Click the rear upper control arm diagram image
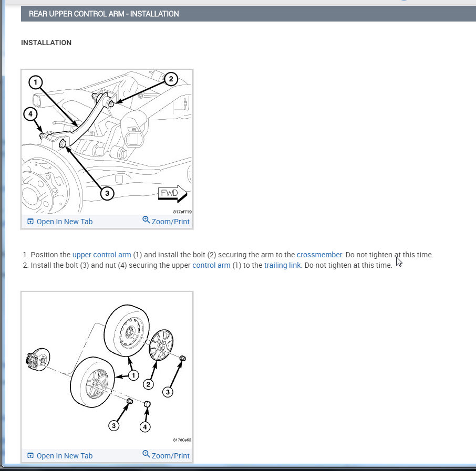This screenshot has height=471, width=476. [107, 142]
